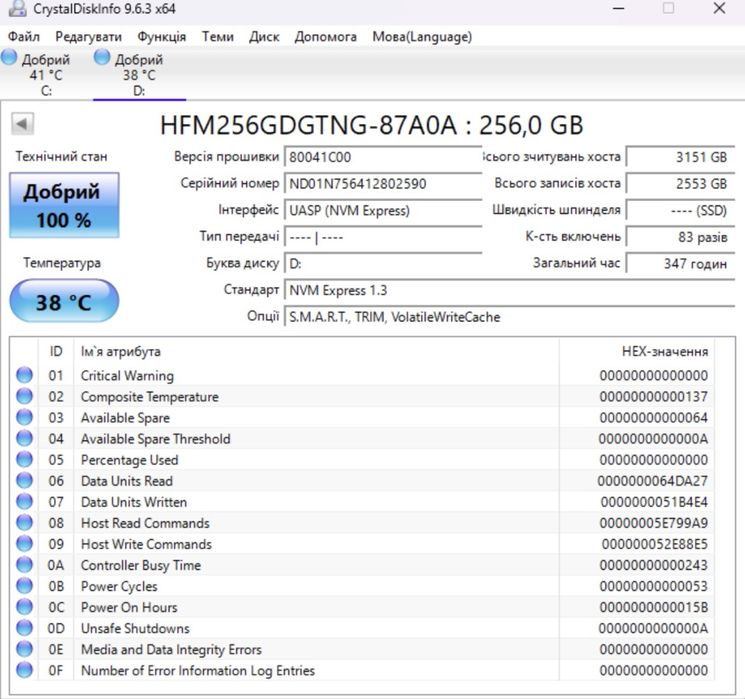This screenshot has width=745, height=699.
Task: Click power on hours value 347 годин
Action: click(680, 263)
